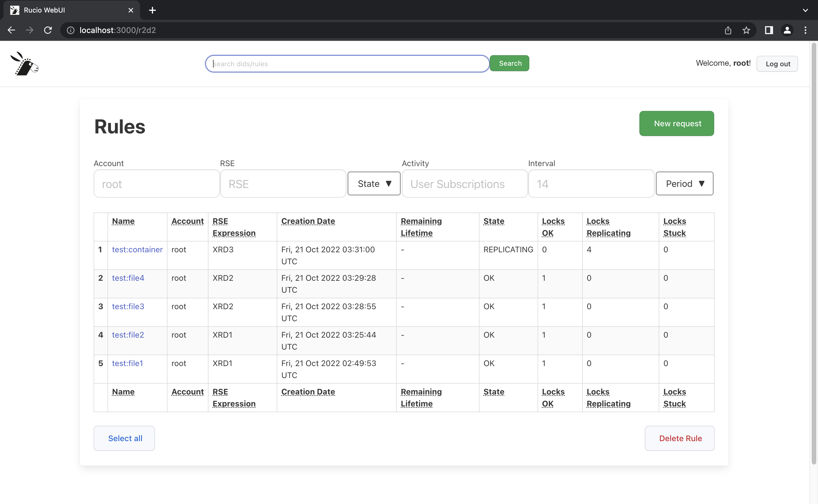The image size is (818, 504).
Task: Open the browser side panel icon
Action: [769, 30]
